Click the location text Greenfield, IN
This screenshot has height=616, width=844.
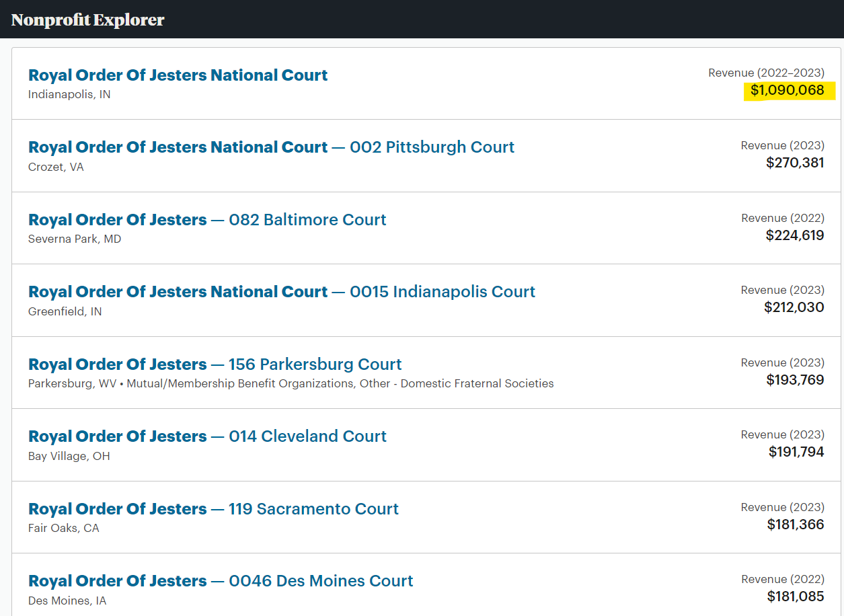(x=65, y=311)
